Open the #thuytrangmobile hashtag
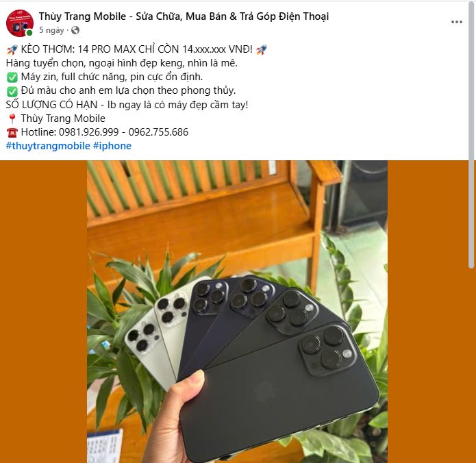The image size is (476, 463). [48, 146]
